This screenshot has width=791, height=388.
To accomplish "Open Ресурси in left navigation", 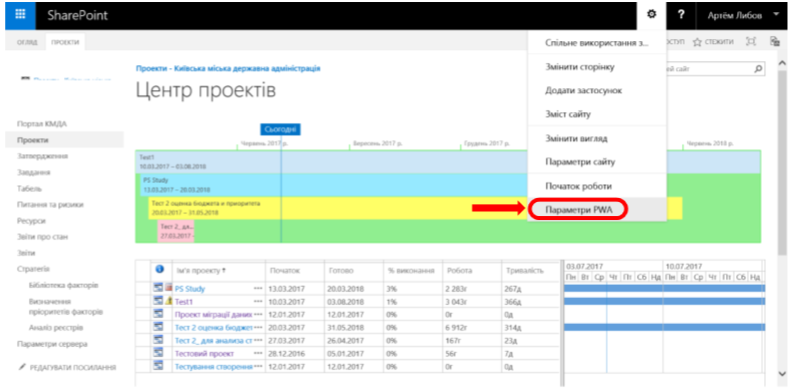I will tap(31, 220).
